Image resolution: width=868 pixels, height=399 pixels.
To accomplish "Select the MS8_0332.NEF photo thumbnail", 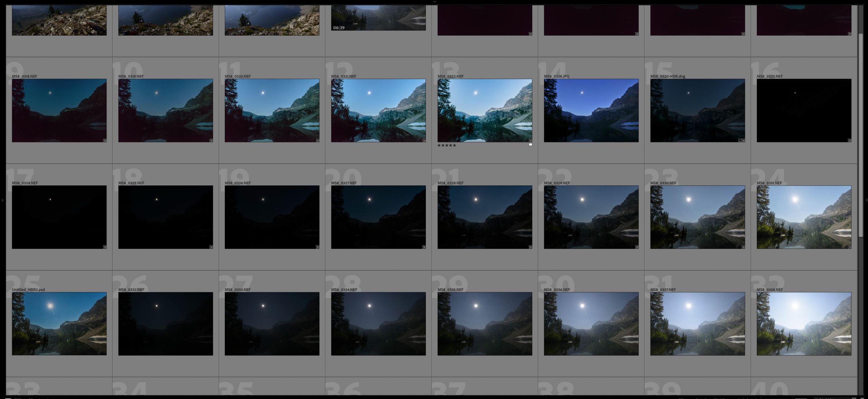I will (x=166, y=324).
